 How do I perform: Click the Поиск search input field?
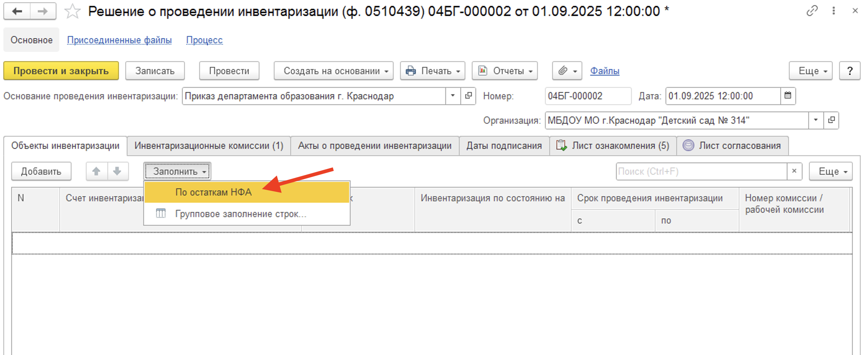tap(701, 171)
